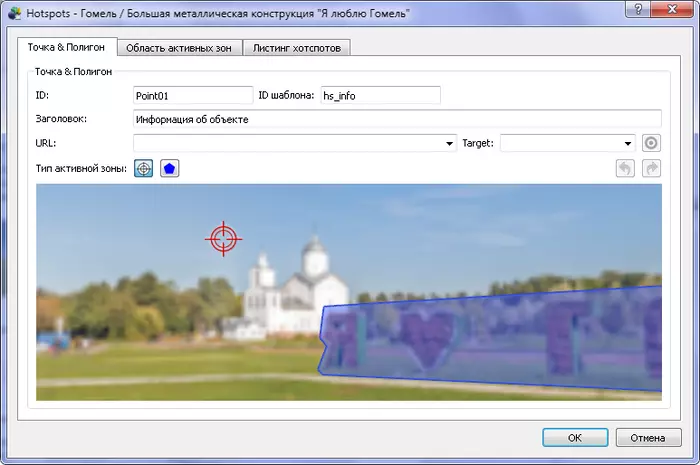Select the point hotspot type icon
The image size is (700, 465).
click(143, 169)
